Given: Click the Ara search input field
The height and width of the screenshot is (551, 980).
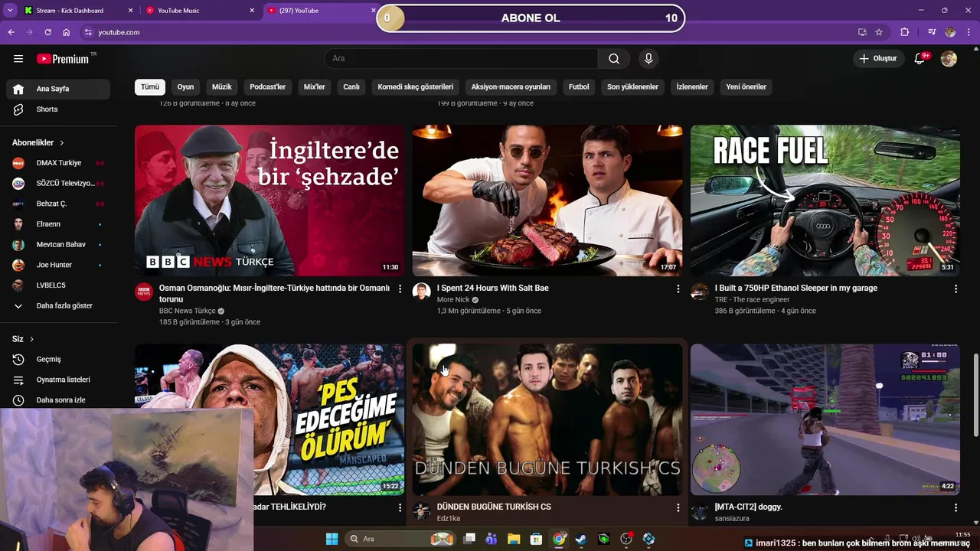Looking at the screenshot, I should tap(461, 59).
